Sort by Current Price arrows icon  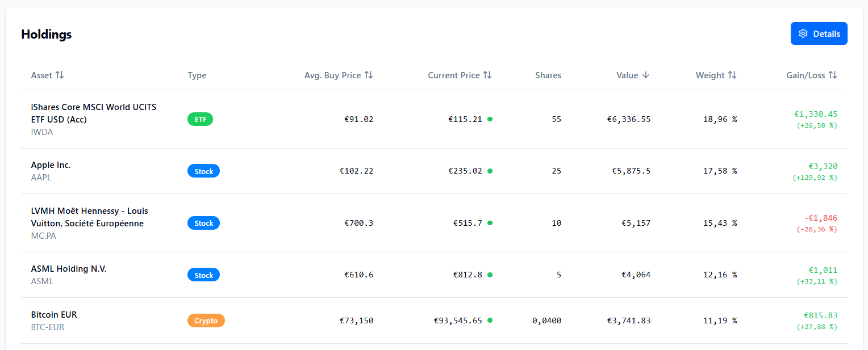tap(487, 75)
